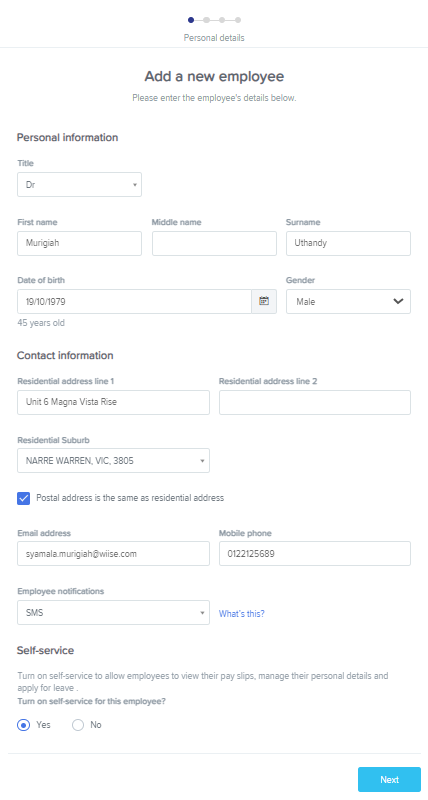Expand the Residential Suburb dropdown

tap(113, 461)
